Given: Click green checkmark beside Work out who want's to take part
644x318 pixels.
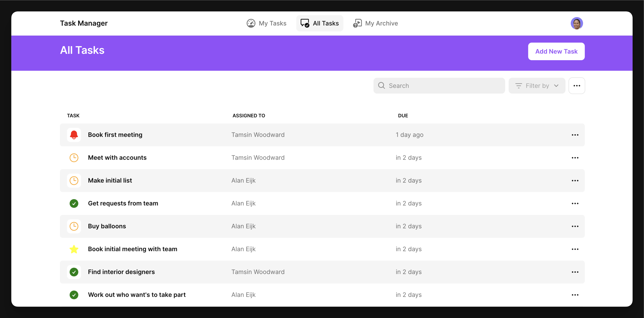Looking at the screenshot, I should coord(74,295).
